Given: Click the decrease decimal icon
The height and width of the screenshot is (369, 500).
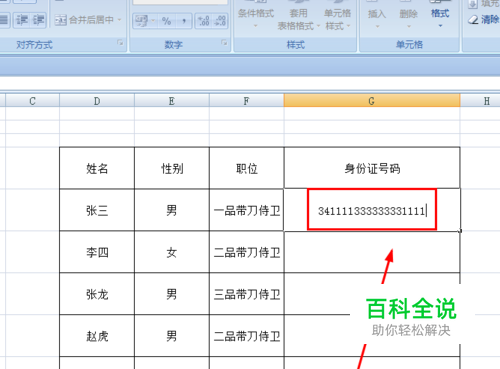Looking at the screenshot, I should tap(220, 21).
